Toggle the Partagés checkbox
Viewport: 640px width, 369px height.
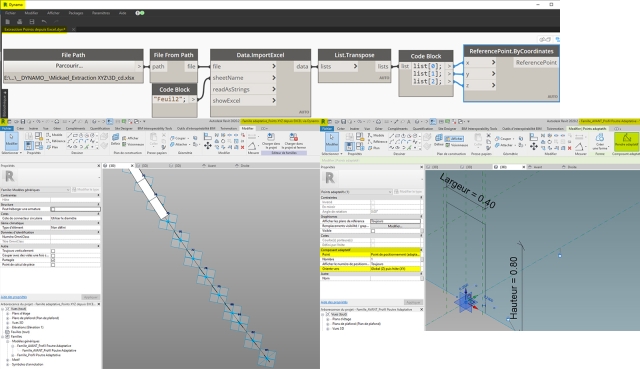coord(53,260)
